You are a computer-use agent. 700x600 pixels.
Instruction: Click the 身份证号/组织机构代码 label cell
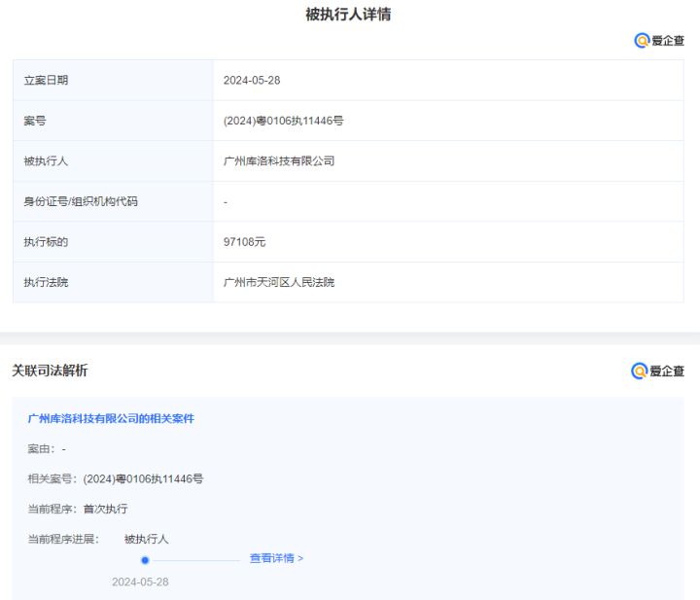81,201
